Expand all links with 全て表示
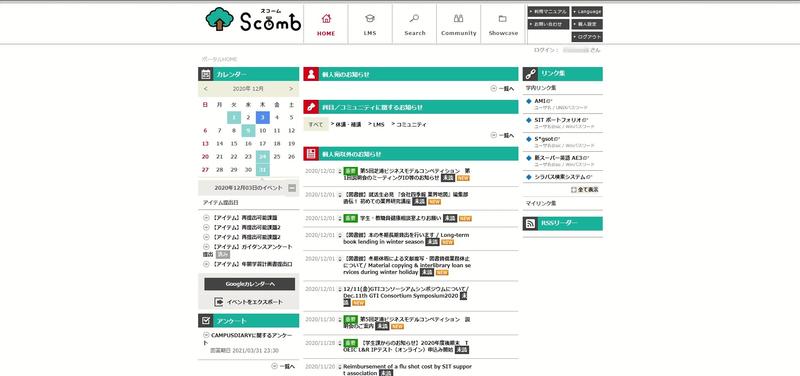This screenshot has height=376, width=800. 585,189
